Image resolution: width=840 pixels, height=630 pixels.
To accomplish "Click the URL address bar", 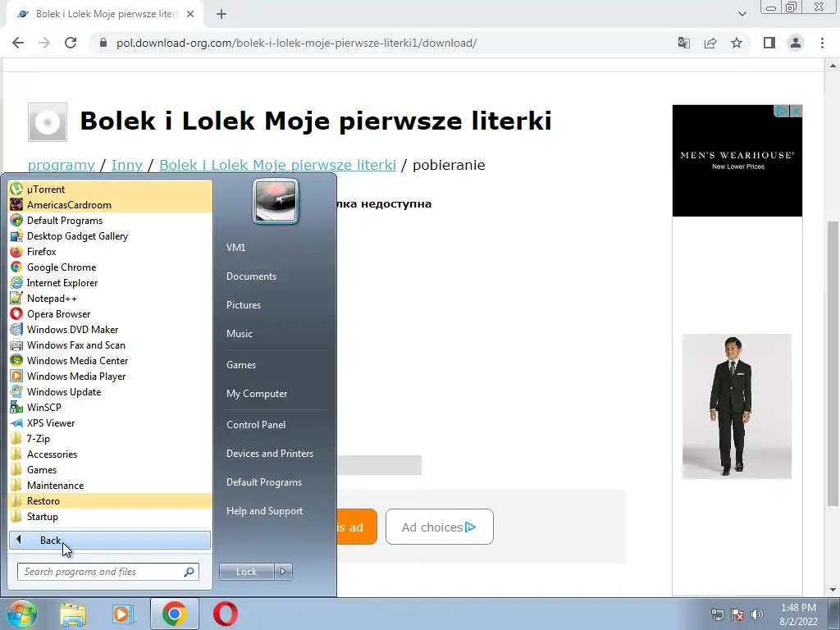I will 386,43.
